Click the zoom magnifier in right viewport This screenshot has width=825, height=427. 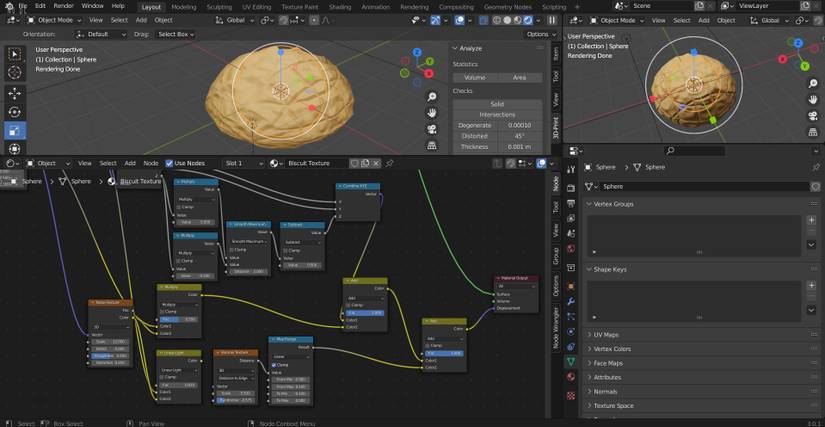[813, 83]
